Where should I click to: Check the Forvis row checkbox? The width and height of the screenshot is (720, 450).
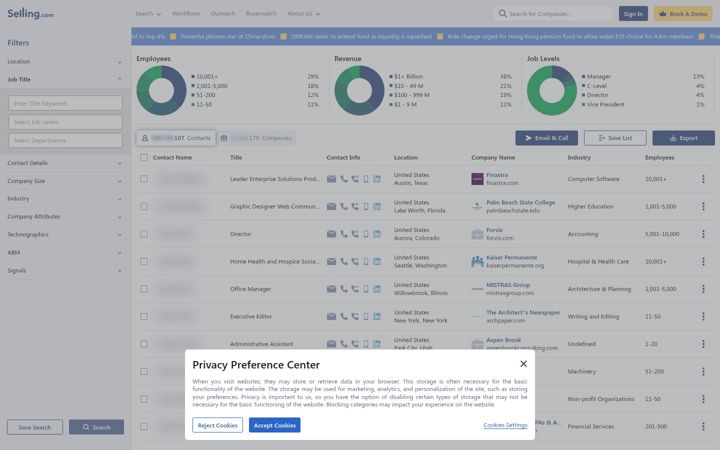(x=144, y=234)
